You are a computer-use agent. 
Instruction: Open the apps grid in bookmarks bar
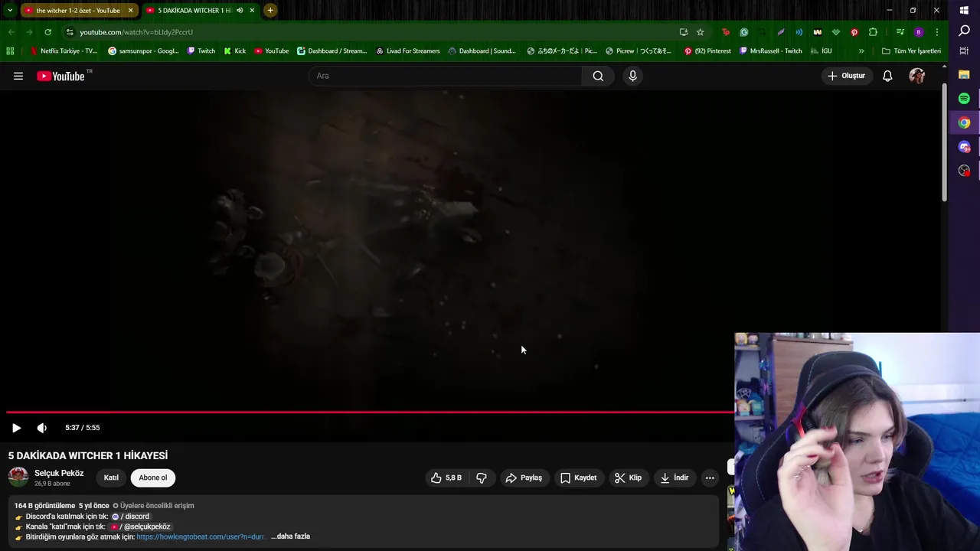10,51
